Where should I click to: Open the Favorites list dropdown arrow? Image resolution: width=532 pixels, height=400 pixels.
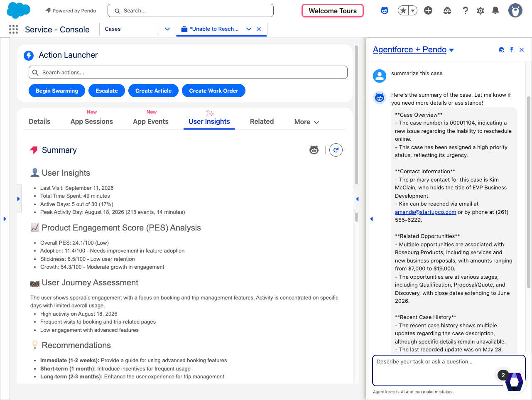coord(413,11)
